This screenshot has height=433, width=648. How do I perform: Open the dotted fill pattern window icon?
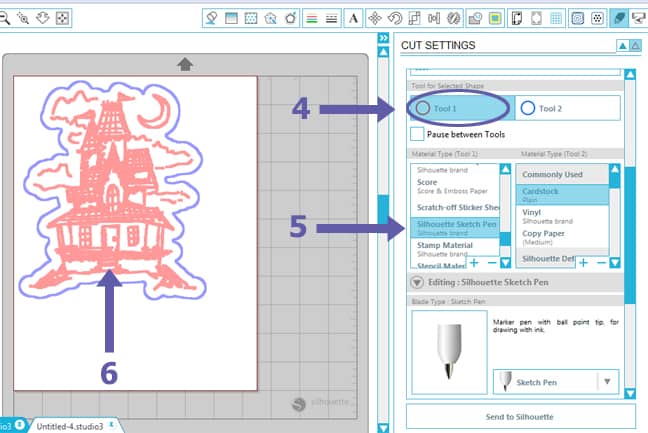point(251,18)
